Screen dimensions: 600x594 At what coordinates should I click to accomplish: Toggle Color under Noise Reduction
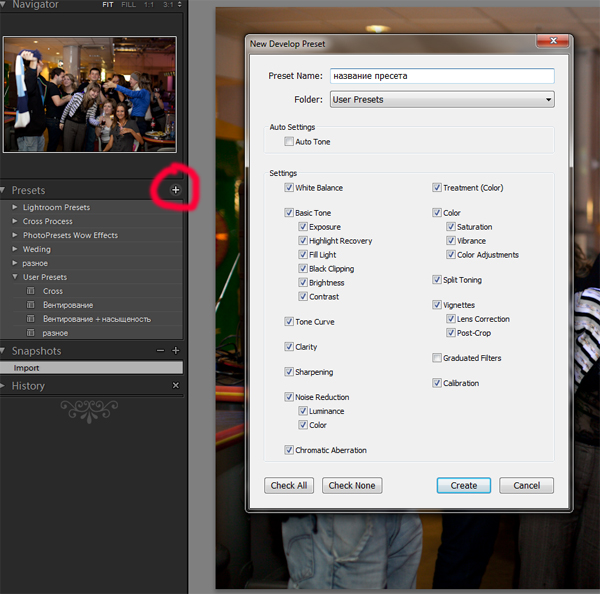tap(303, 425)
